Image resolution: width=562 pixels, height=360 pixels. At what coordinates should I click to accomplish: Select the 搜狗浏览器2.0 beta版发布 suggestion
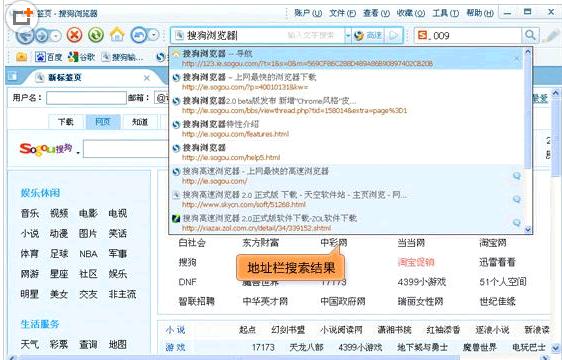coord(346,105)
